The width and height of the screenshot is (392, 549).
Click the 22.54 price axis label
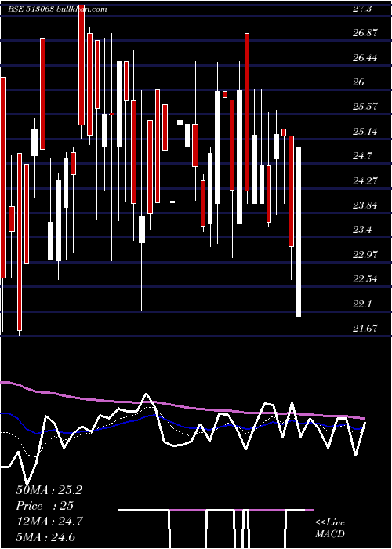[x=365, y=279]
